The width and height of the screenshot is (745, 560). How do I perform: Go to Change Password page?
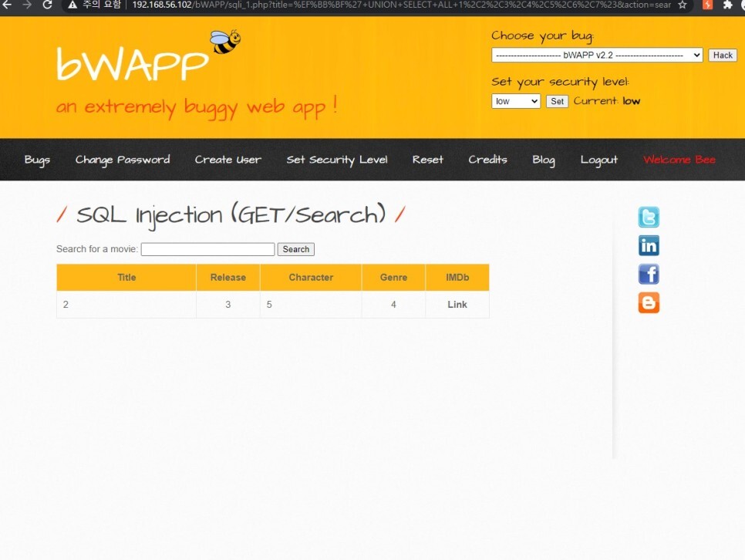(x=123, y=160)
